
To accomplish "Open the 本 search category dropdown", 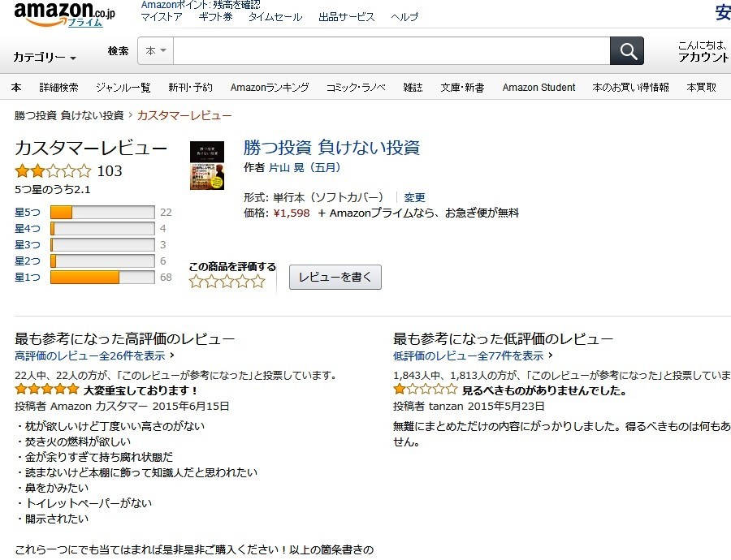I will [155, 50].
